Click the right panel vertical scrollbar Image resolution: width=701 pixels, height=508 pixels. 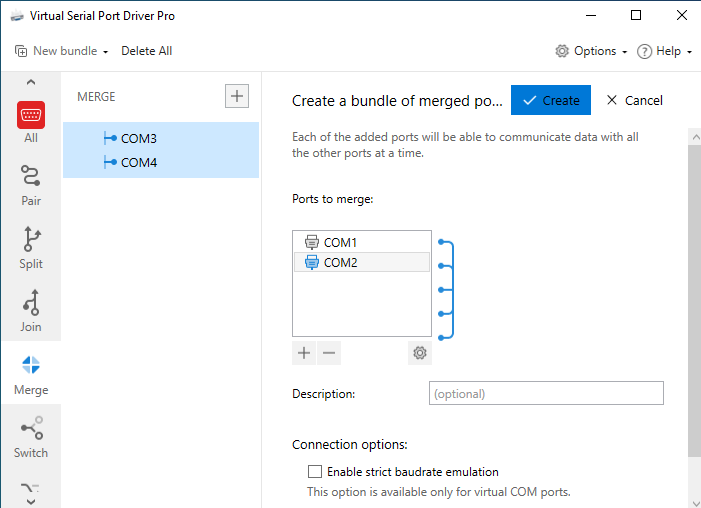(695, 301)
